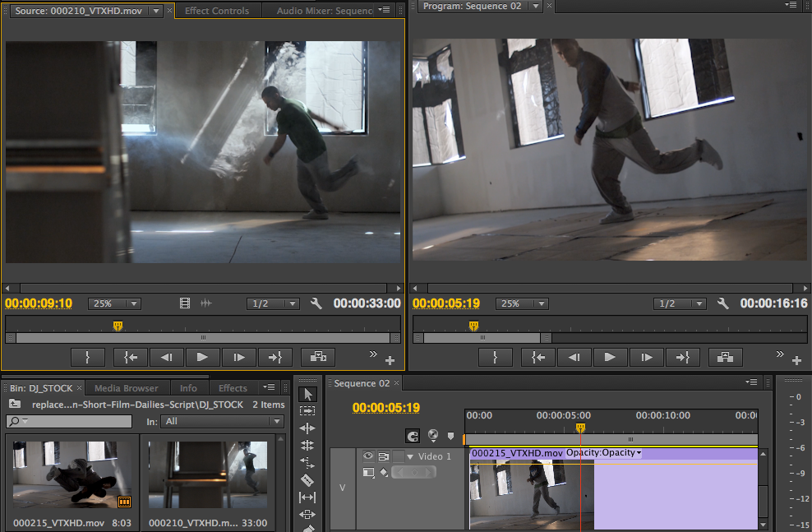Click Lift button in Program monitor
Viewport: 812px width, 532px height.
click(x=725, y=357)
